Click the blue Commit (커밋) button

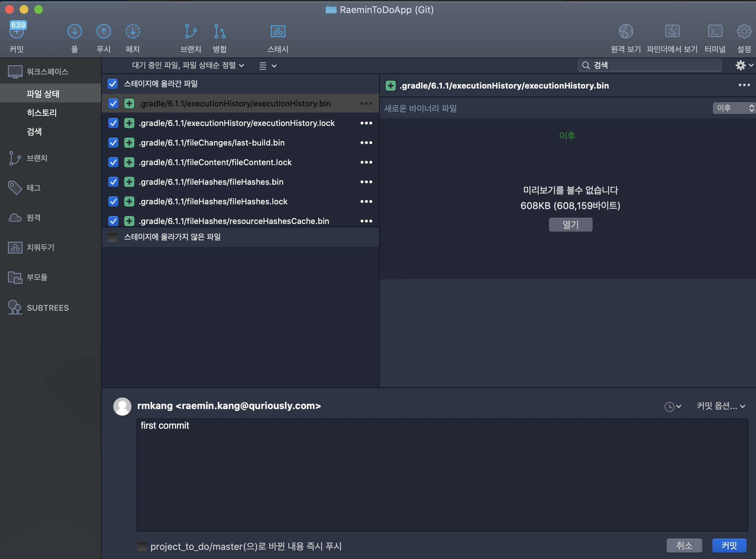coord(729,546)
